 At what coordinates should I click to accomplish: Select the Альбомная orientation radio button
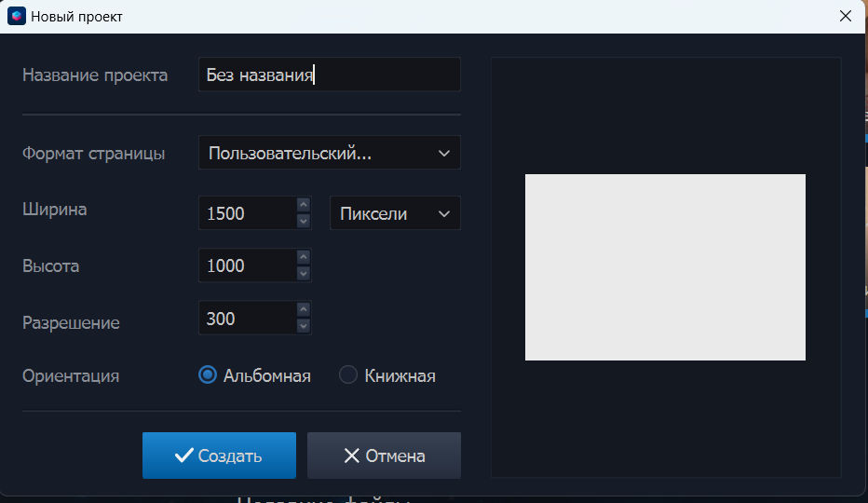208,375
